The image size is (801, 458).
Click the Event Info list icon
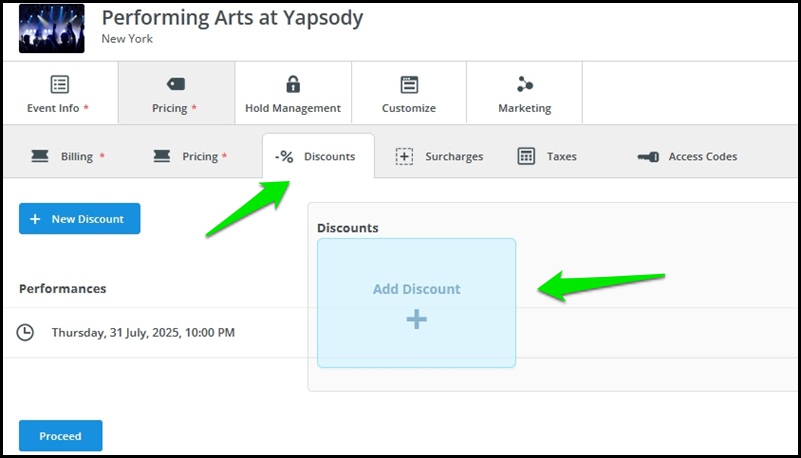(x=59, y=84)
